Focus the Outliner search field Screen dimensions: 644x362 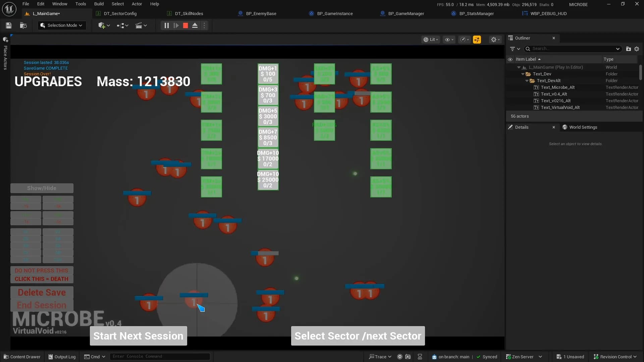(573, 49)
